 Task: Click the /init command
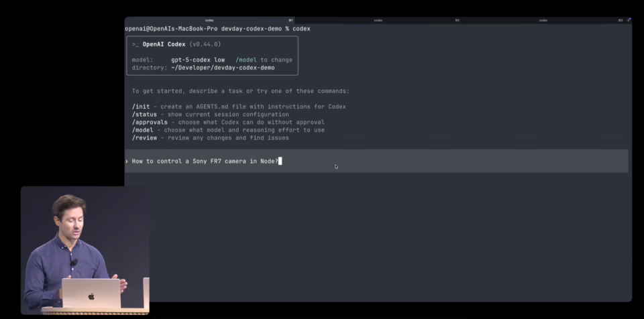[x=140, y=107]
